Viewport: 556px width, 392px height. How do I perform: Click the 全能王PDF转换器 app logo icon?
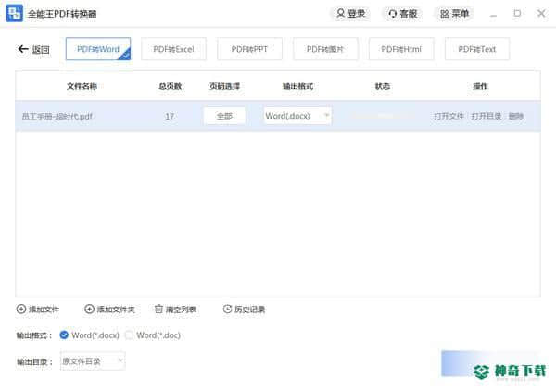click(15, 14)
